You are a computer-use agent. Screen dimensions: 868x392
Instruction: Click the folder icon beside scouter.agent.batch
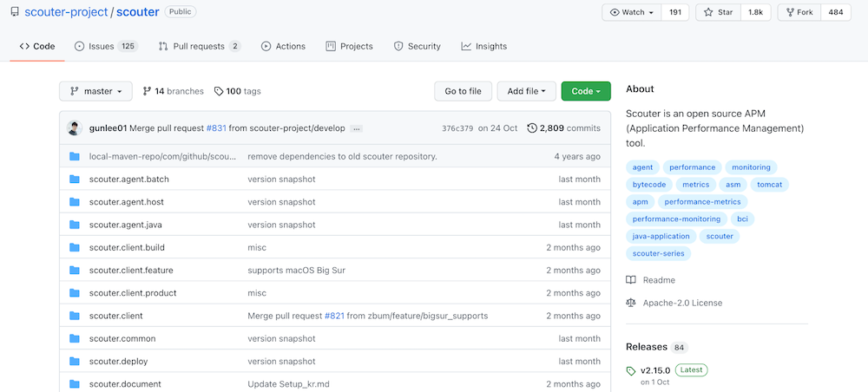click(x=74, y=180)
